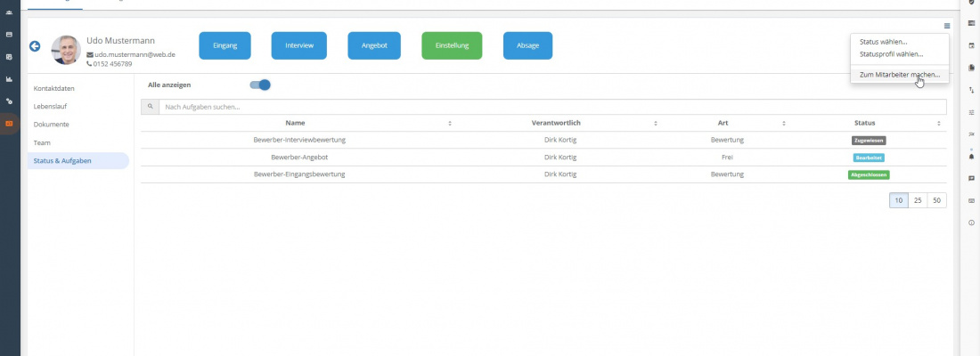Image resolution: width=980 pixels, height=356 pixels.
Task: Open the settings gears icon in left sidebar
Action: [9, 101]
